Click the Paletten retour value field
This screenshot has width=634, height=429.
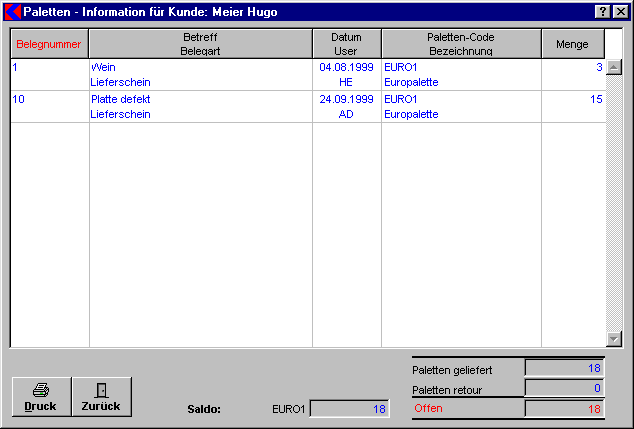(x=564, y=388)
